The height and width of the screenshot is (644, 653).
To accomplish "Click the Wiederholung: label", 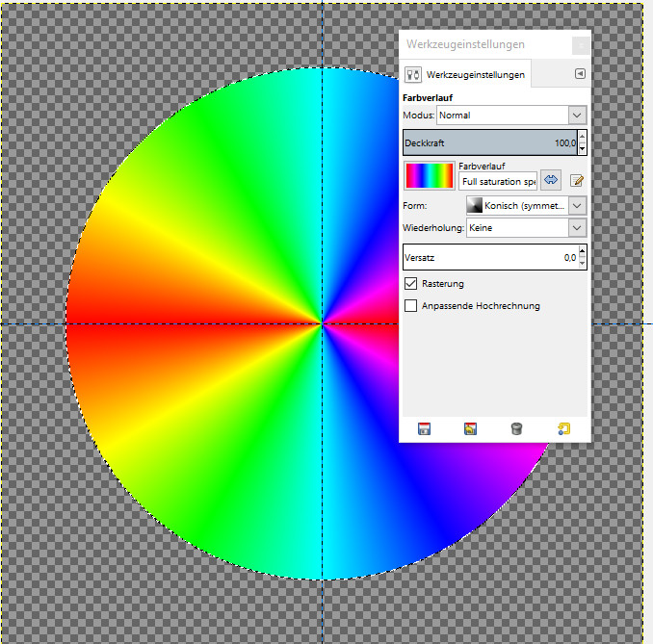I will tap(433, 228).
